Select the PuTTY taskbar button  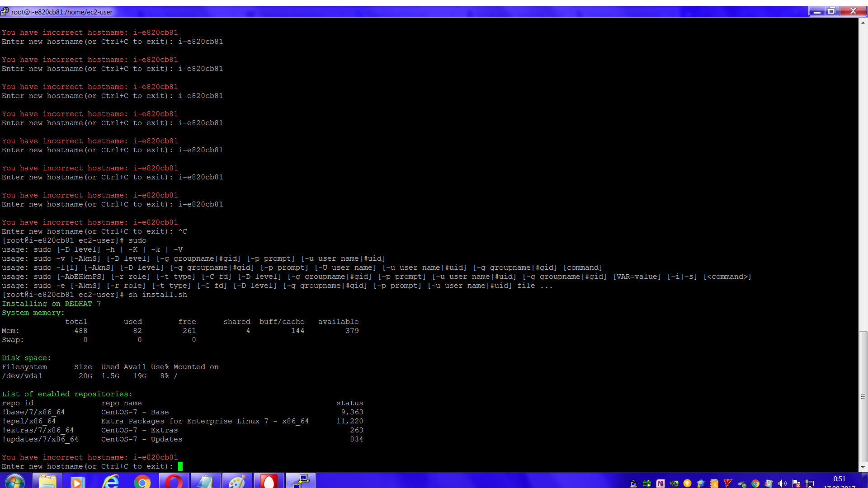click(301, 482)
